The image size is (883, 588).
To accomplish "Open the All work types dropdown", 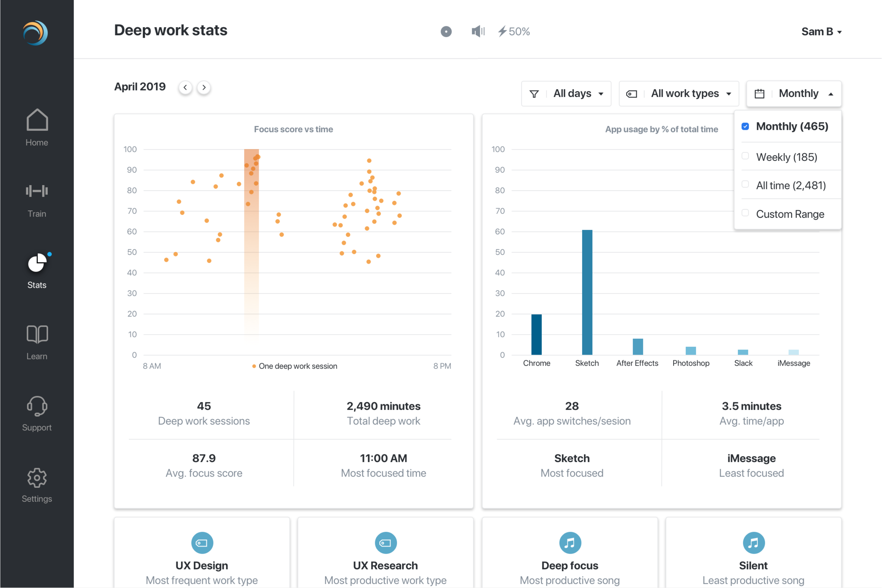I will coord(678,94).
